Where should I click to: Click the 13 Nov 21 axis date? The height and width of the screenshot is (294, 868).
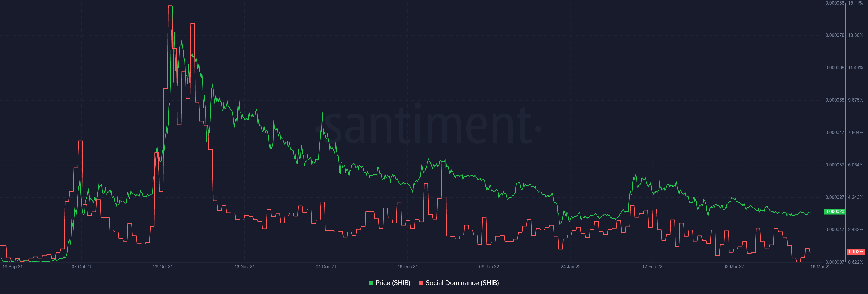pos(244,267)
